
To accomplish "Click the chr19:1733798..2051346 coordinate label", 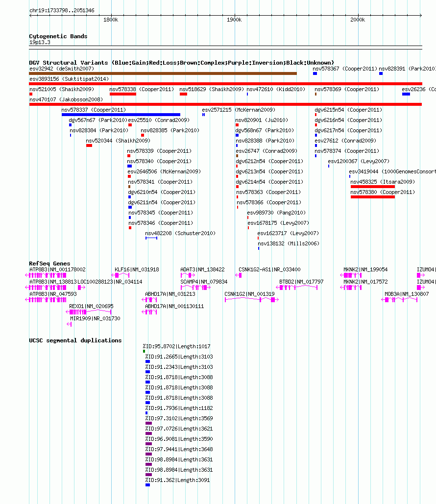I will click(62, 11).
